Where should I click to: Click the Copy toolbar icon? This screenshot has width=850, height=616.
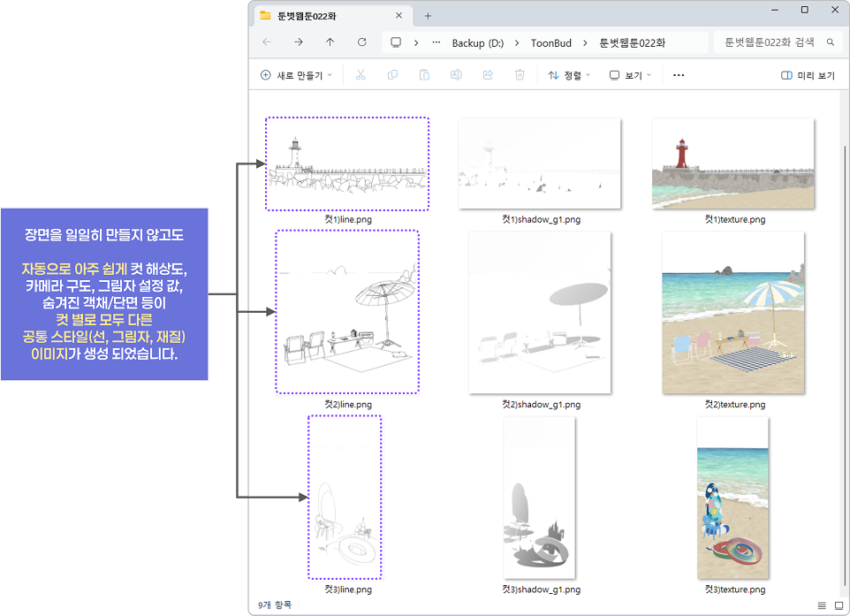pos(392,76)
